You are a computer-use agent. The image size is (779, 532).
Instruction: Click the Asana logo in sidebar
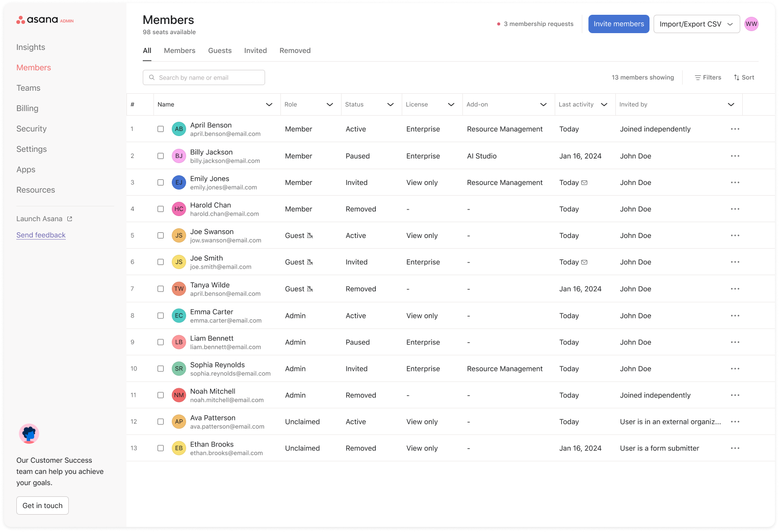click(x=38, y=20)
